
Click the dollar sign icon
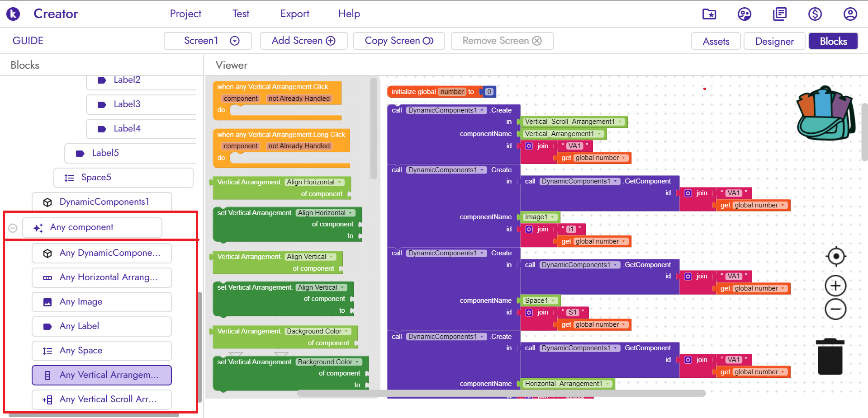815,14
